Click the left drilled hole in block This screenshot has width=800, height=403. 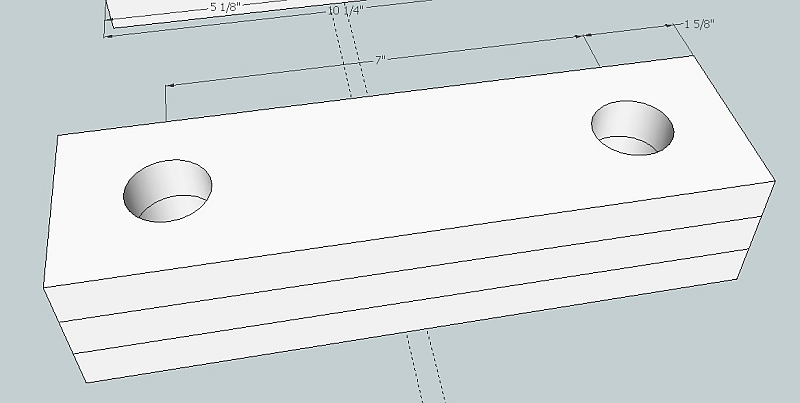point(168,191)
